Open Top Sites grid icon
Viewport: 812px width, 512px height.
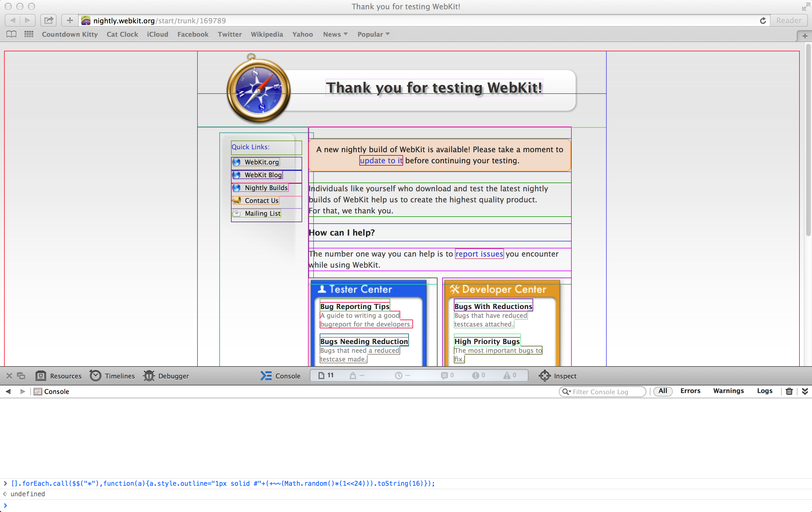tap(29, 34)
